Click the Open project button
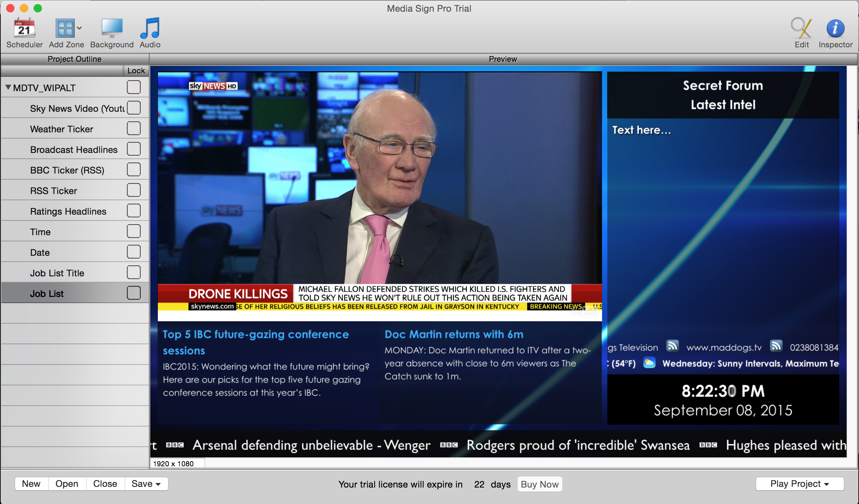 coord(67,484)
